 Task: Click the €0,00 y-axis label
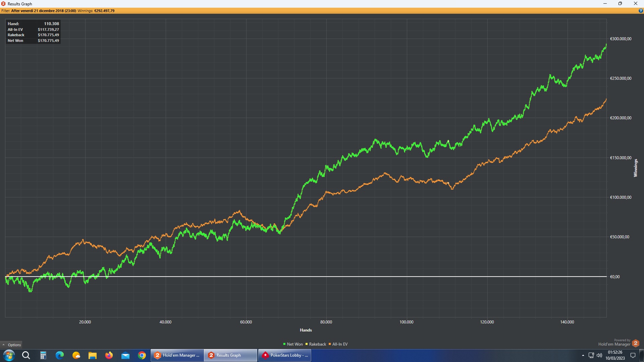tap(615, 277)
